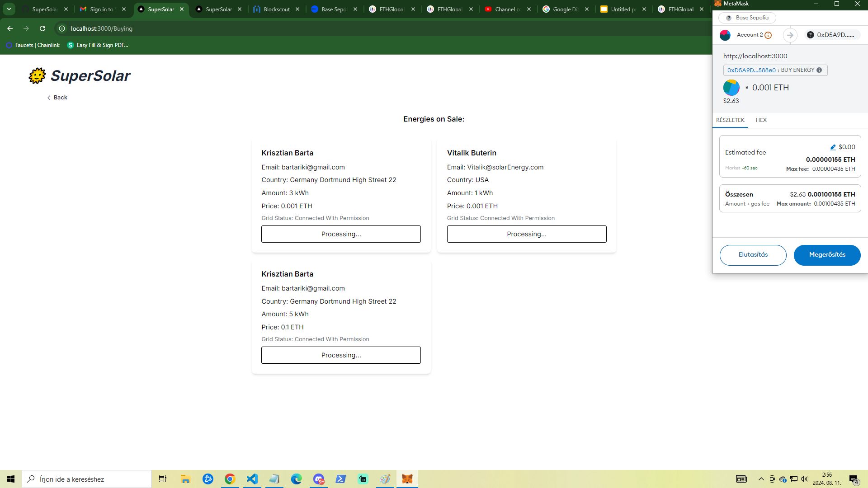Toggle the Krisztian Barta 3 kWh Processing button
The image size is (868, 488).
tap(340, 234)
